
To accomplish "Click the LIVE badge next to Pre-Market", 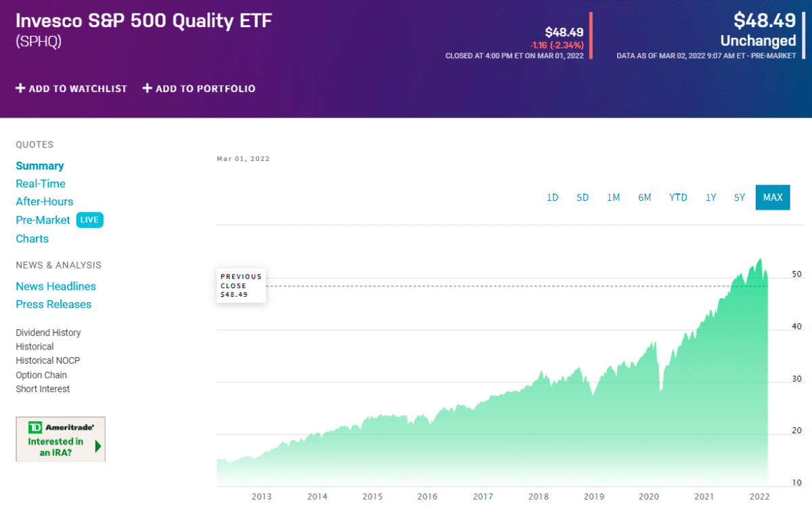I will click(90, 220).
